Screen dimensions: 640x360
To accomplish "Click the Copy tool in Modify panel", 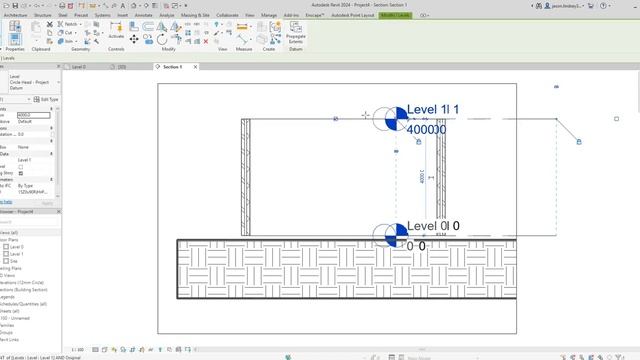I will (x=148, y=40).
